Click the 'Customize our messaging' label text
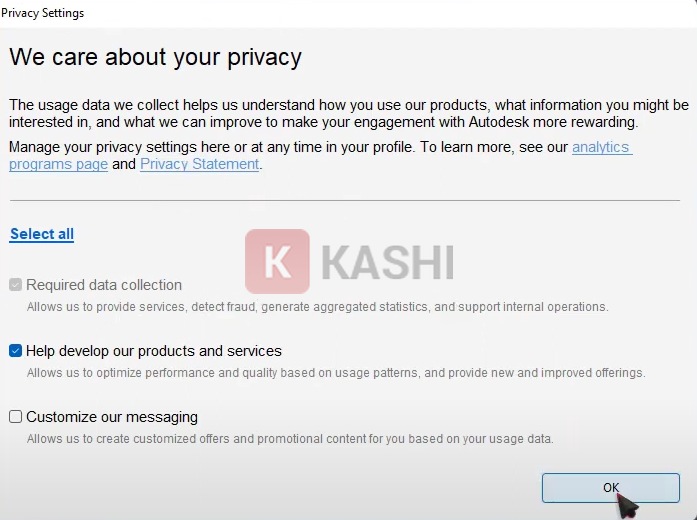The width and height of the screenshot is (697, 520). (112, 417)
